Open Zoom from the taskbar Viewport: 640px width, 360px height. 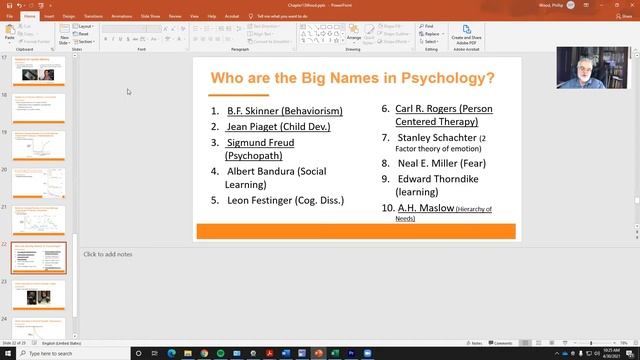point(367,353)
